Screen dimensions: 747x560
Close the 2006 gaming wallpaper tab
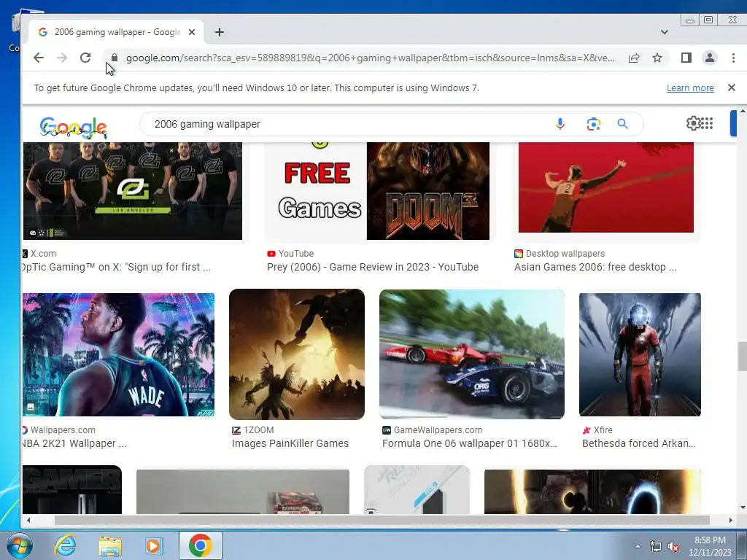coord(192,32)
